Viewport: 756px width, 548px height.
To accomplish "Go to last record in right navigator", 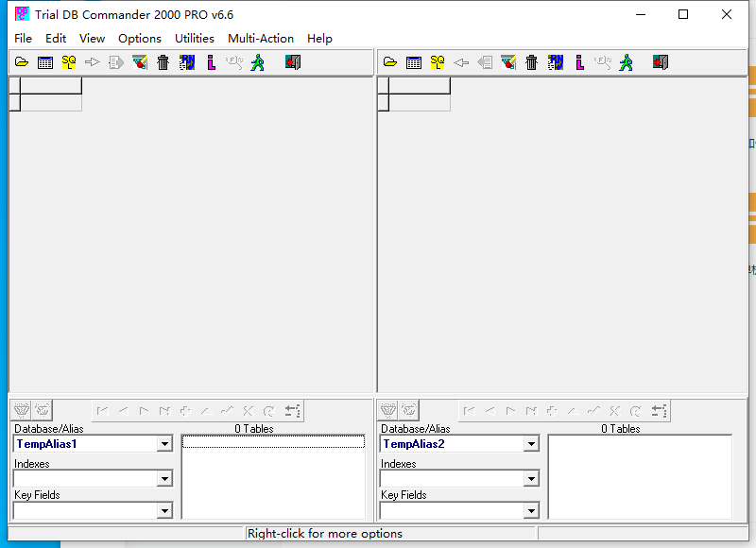I will tap(531, 411).
